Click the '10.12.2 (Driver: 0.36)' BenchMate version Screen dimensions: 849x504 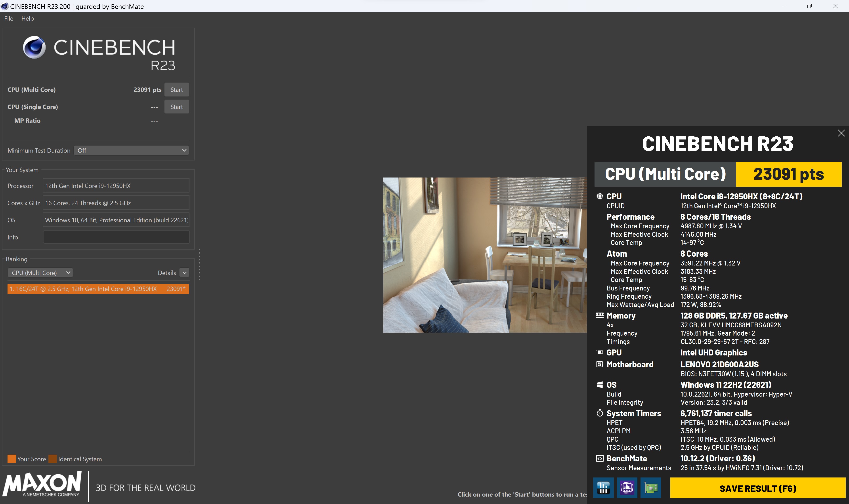(x=718, y=458)
